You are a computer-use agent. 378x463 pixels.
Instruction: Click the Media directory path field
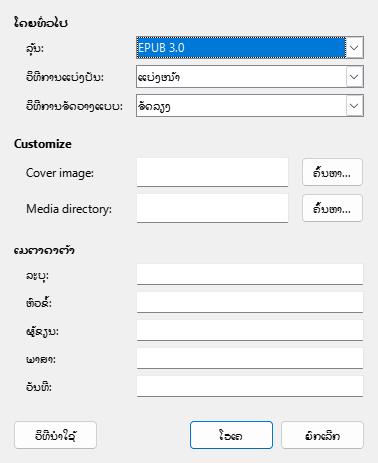coord(212,208)
